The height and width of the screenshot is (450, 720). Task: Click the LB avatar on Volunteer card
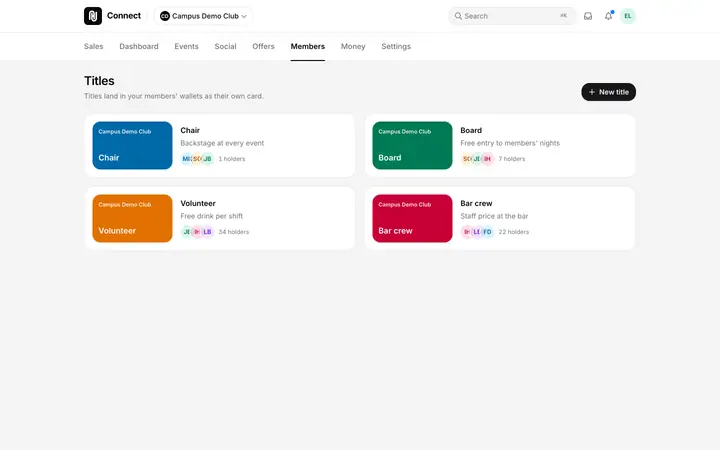coord(208,232)
